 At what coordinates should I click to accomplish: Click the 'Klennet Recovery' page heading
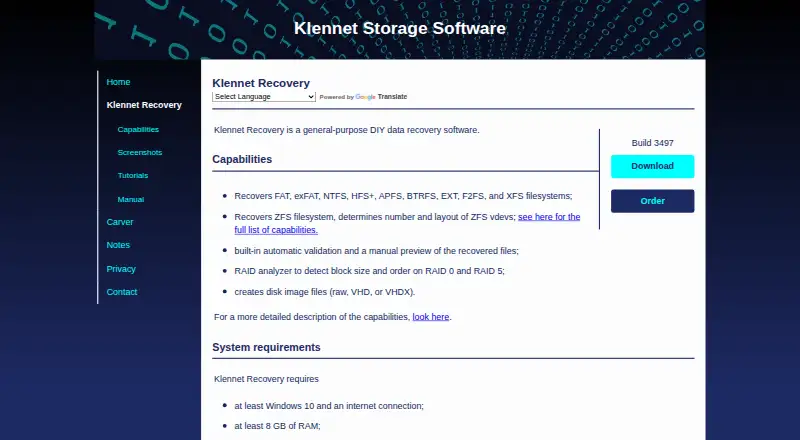tap(261, 83)
